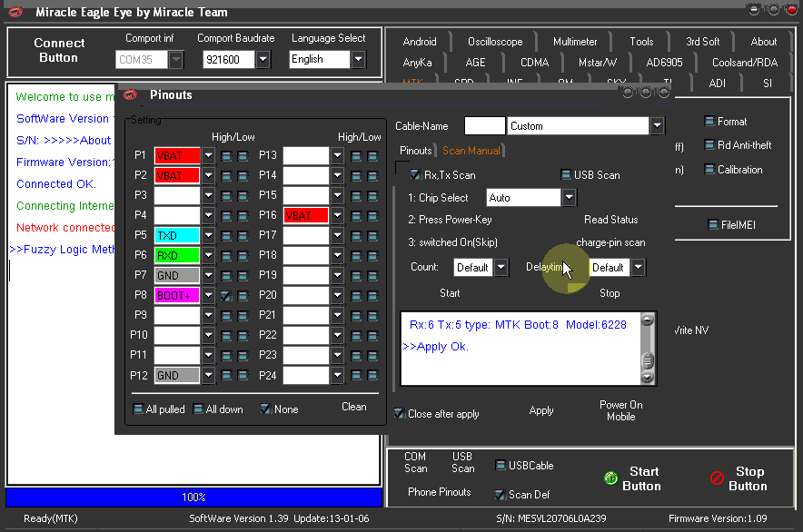This screenshot has height=532, width=803.
Task: Toggle Close after apply checkbox
Action: (400, 413)
